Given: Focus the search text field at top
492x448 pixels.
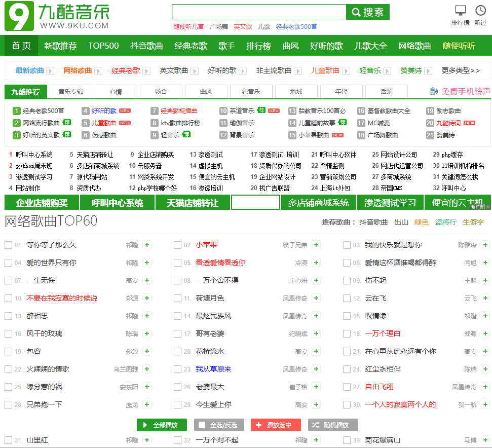Looking at the screenshot, I should click(259, 12).
